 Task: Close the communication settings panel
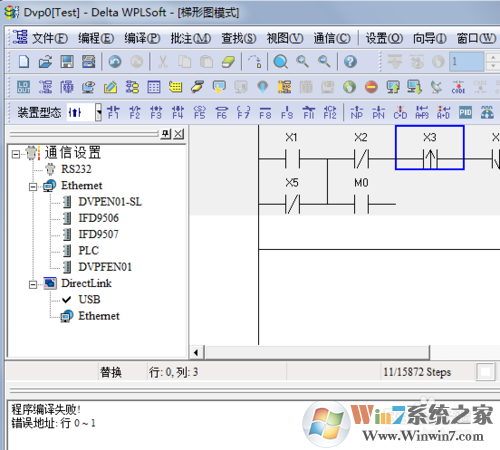click(179, 134)
